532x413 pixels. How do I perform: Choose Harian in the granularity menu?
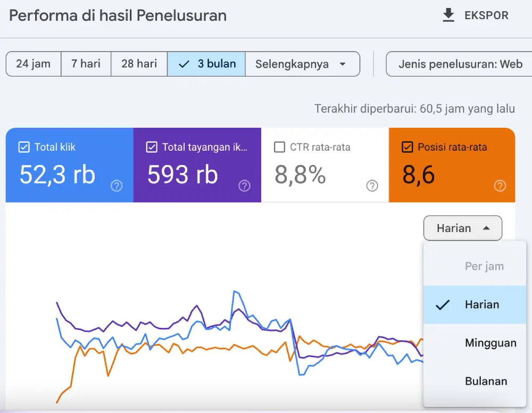tap(475, 305)
